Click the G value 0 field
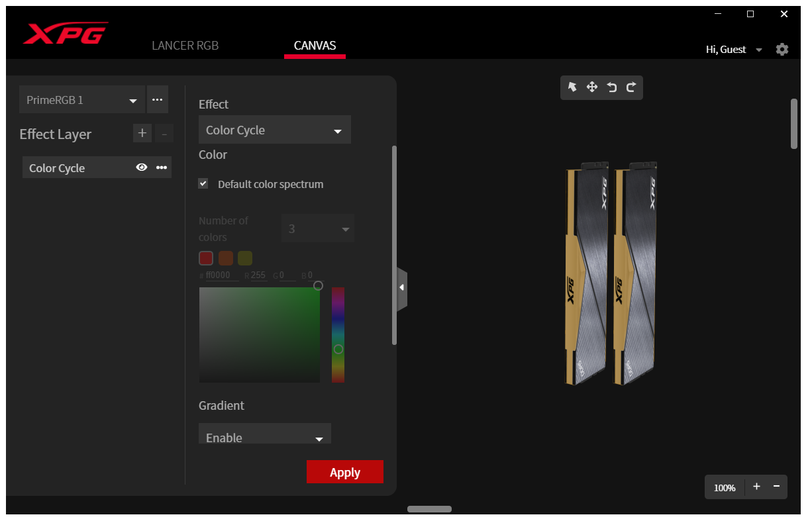The height and width of the screenshot is (523, 812). coord(287,275)
